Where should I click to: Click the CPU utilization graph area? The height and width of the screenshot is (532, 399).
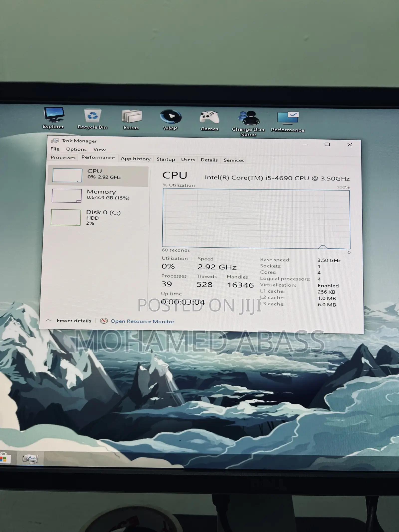(256, 219)
